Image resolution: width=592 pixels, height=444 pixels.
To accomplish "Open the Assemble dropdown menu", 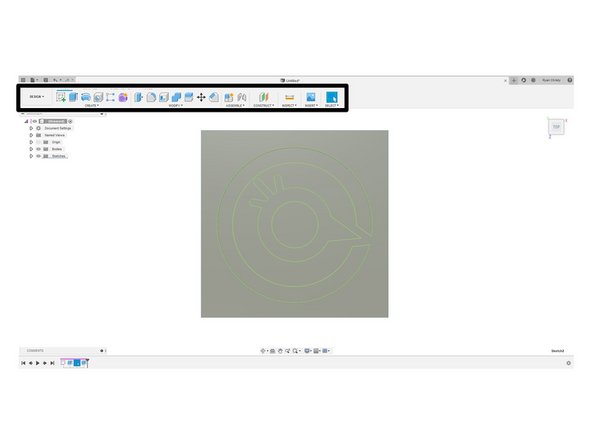I will [235, 106].
